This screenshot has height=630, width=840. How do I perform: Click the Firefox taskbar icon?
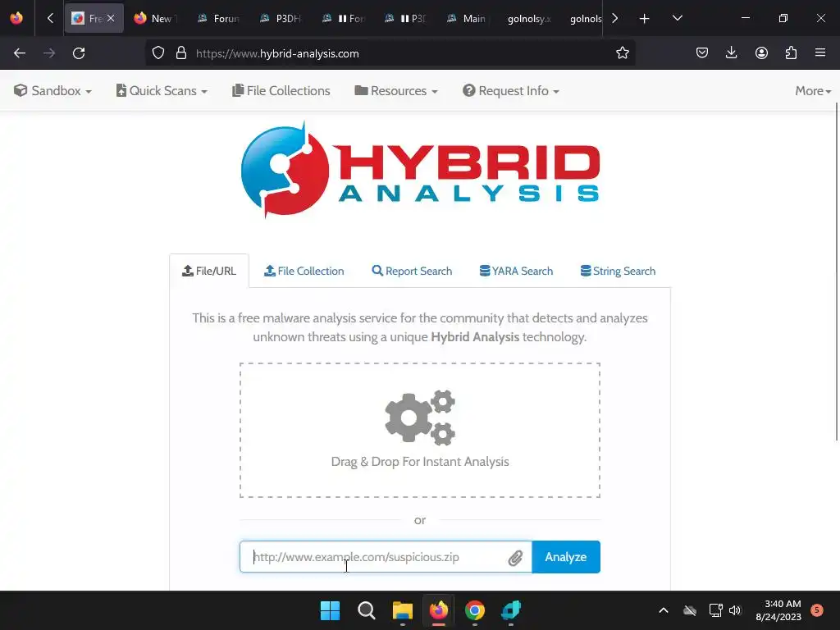tap(439, 610)
